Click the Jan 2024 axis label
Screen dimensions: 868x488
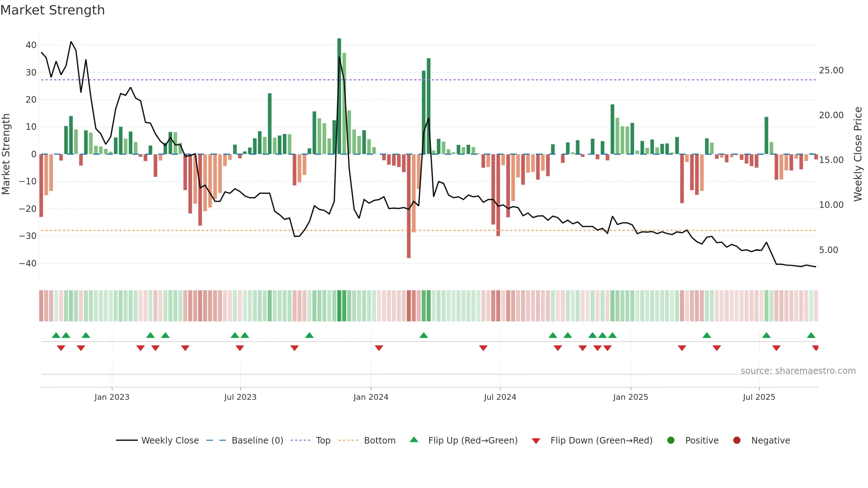[371, 397]
